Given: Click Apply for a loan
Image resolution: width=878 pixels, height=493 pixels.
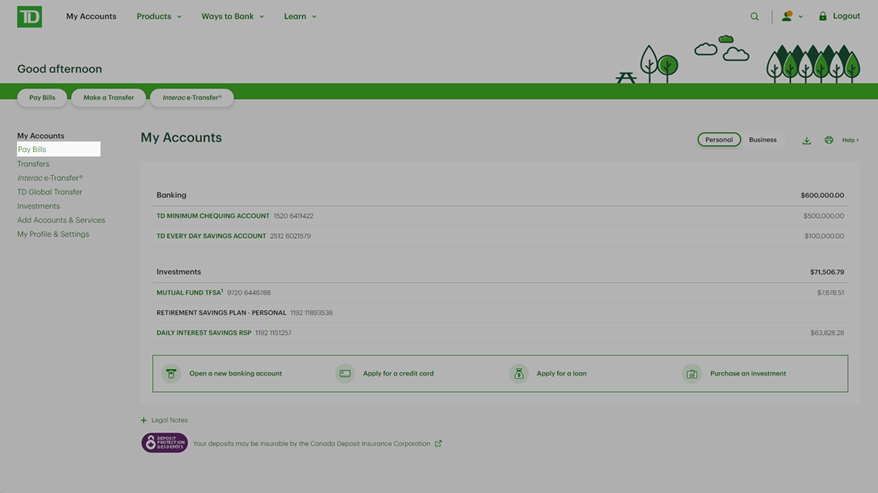Looking at the screenshot, I should 562,374.
